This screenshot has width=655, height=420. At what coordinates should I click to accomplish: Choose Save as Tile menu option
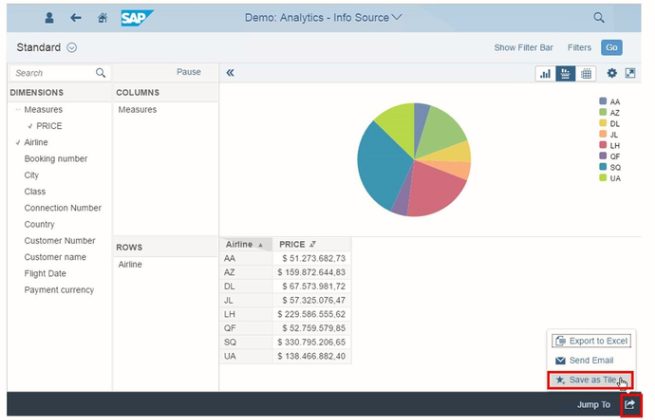tap(590, 380)
